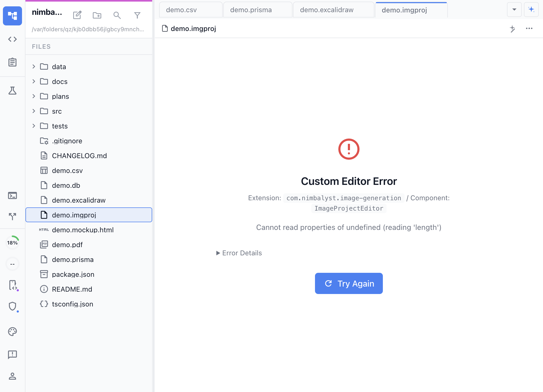Open the terminal panel icon
The height and width of the screenshot is (392, 543).
point(12,195)
